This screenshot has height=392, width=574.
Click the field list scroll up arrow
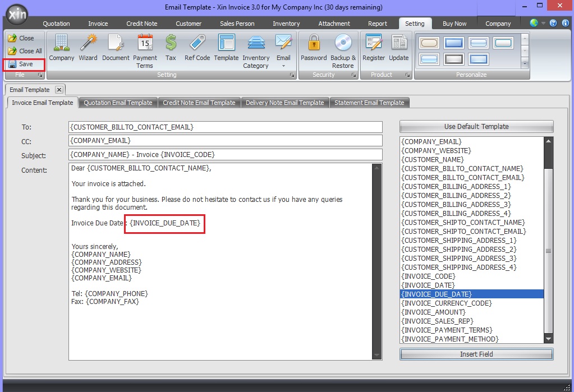click(548, 141)
